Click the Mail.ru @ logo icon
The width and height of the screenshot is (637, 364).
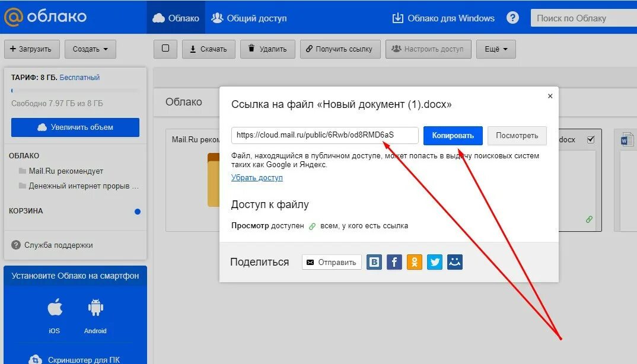pos(12,17)
